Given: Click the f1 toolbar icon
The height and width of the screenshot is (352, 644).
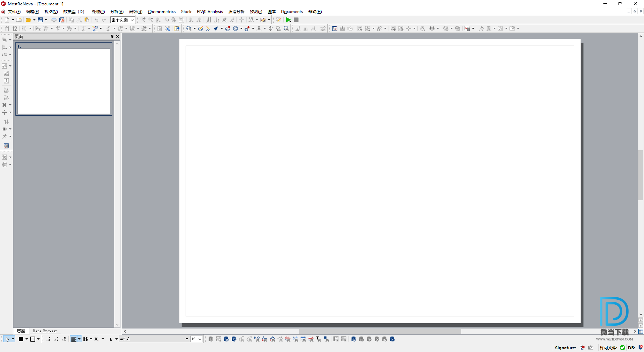Looking at the screenshot, I should pyautogui.click(x=7, y=28).
